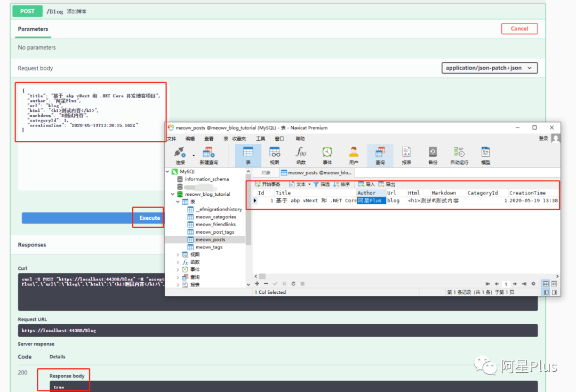The image size is (576, 392).
Task: Open the Automation (自动运行) toolbar icon
Action: (x=459, y=155)
